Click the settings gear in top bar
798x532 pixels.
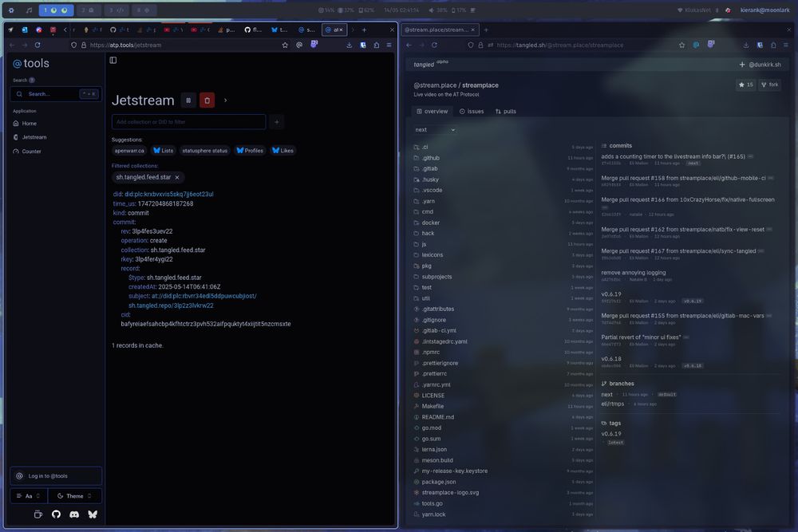11,10
